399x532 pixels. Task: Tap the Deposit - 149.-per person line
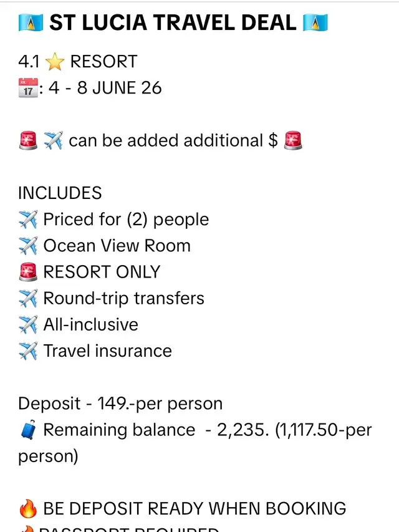(x=120, y=404)
